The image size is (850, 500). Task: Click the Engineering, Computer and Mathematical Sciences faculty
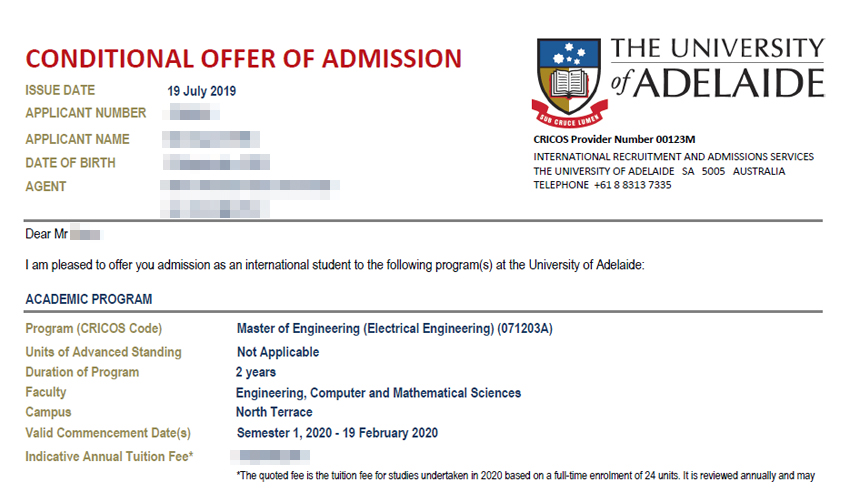coord(378,393)
